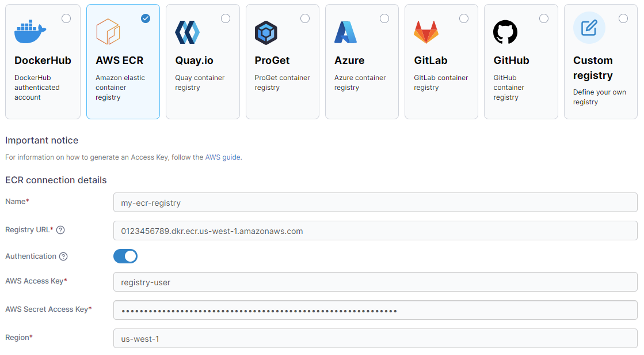Click the Custom registry pencil icon
Screen dimensions: 644x355
tap(589, 28)
